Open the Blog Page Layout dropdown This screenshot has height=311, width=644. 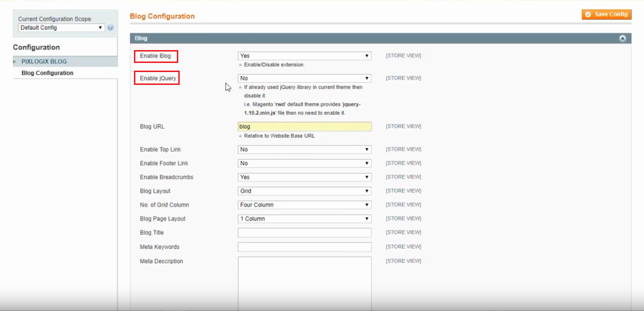tap(304, 218)
